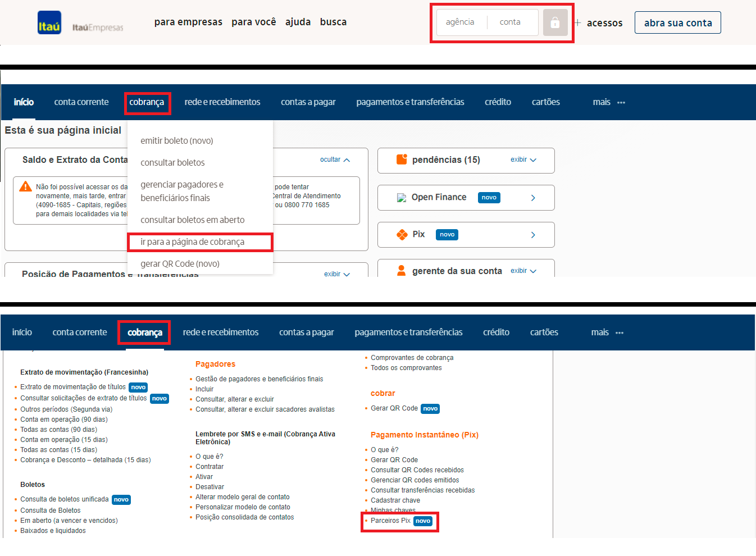Click the abra sua conta button
Viewport: 756px width, 556px height.
pyautogui.click(x=678, y=22)
